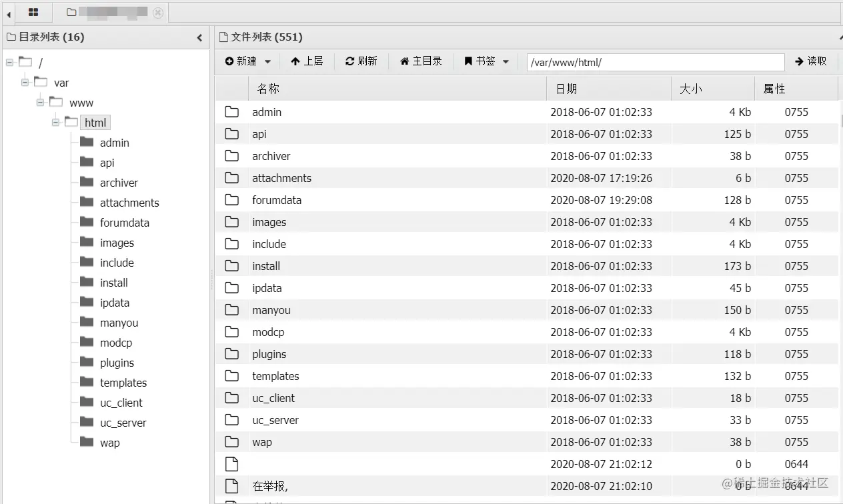843x504 pixels.
Task: Click images folder icon in file list
Action: point(231,222)
